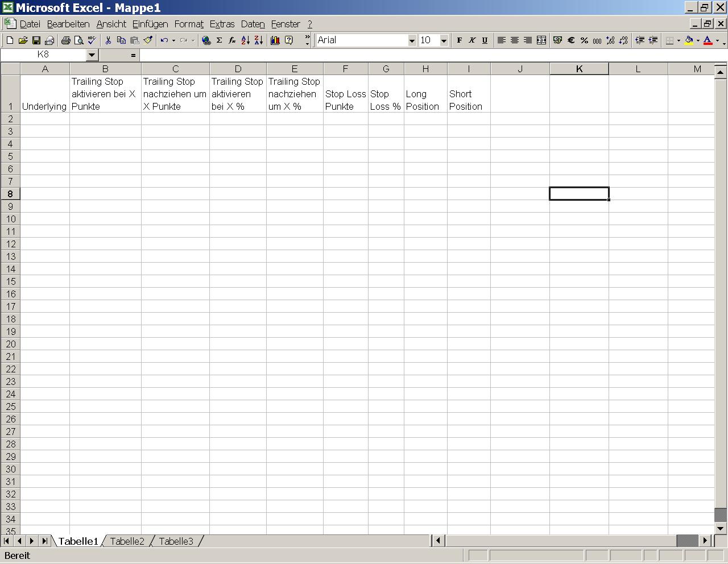
Task: Switch to the Tabelle2 sheet tab
Action: pyautogui.click(x=127, y=541)
